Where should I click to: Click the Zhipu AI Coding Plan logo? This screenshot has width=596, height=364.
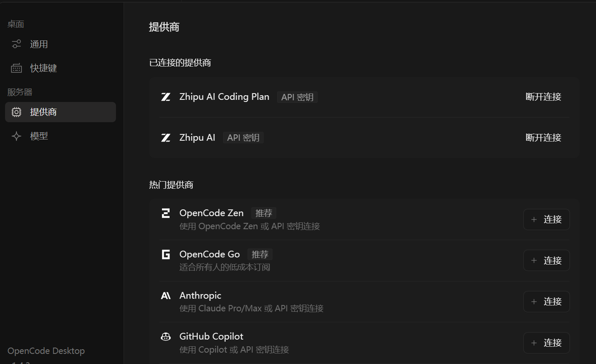[x=166, y=97]
